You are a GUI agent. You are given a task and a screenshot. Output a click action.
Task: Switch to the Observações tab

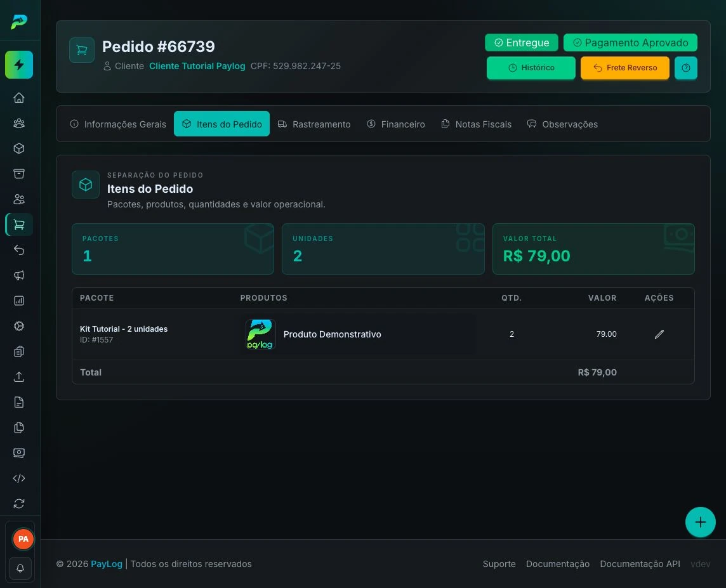(x=562, y=124)
